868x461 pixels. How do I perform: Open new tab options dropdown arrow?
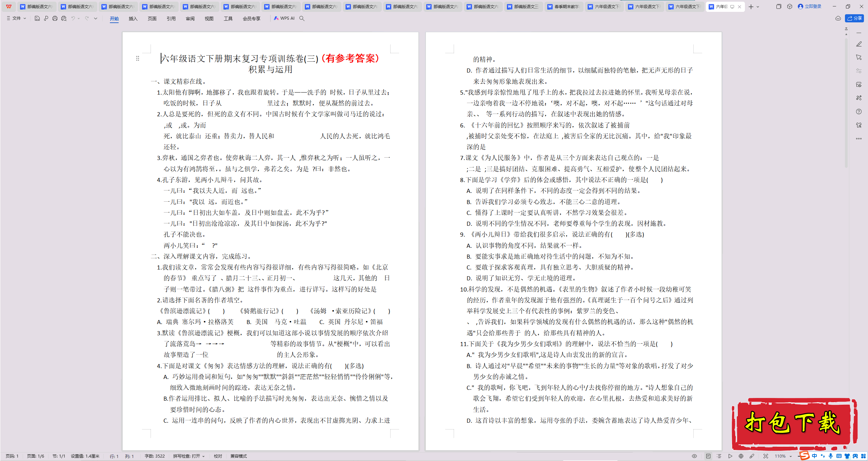758,7
